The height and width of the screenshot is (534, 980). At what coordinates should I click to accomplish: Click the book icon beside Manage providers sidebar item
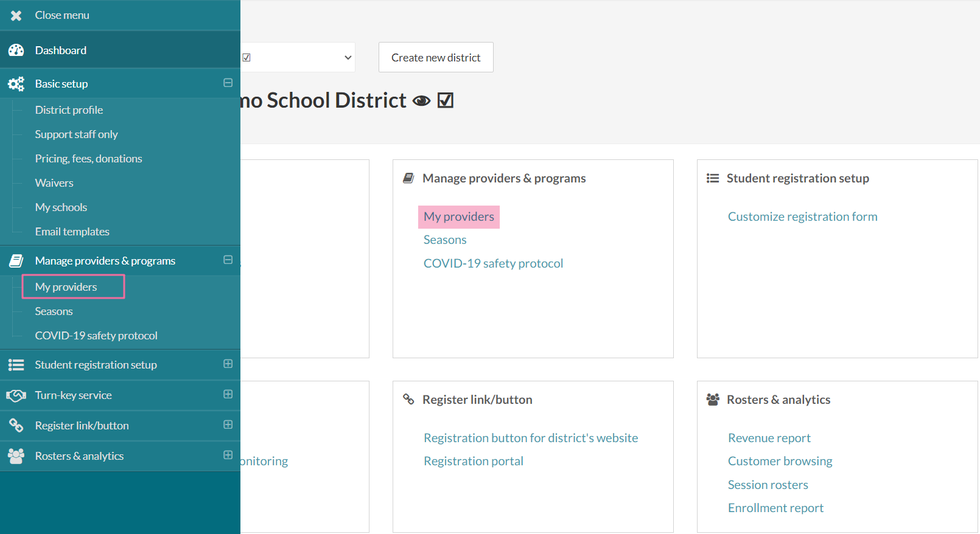click(x=16, y=261)
